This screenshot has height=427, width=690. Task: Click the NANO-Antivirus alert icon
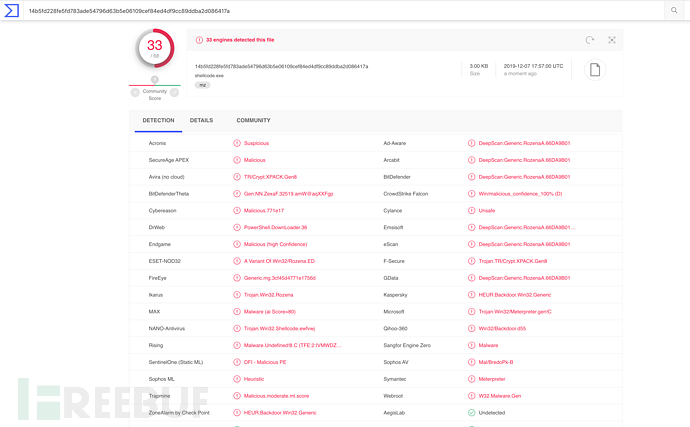pyautogui.click(x=237, y=328)
